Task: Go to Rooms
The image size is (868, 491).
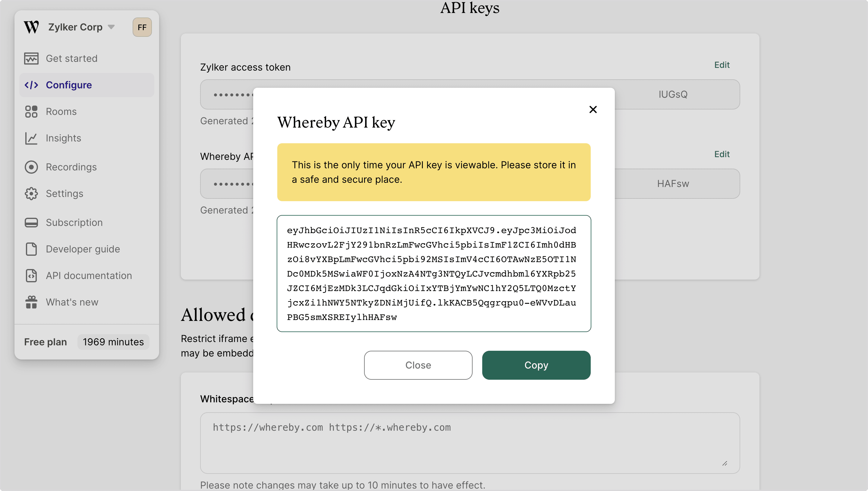Action: [x=61, y=112]
